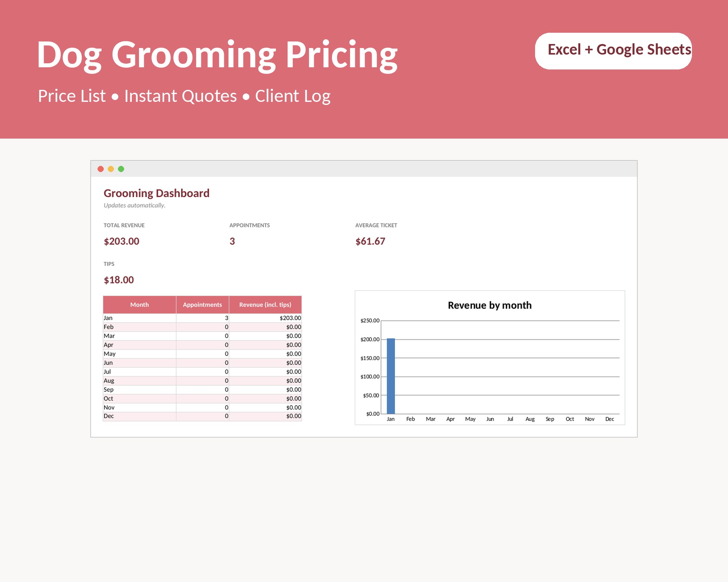Select the Grooming Dashboard heading
Image resolution: width=728 pixels, height=582 pixels.
157,193
